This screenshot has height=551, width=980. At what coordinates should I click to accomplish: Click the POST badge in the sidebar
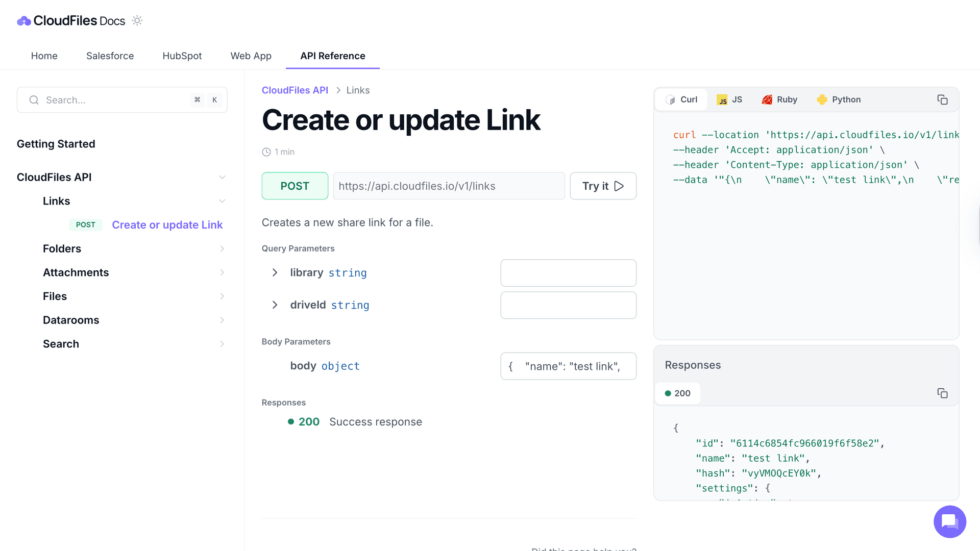(x=86, y=225)
